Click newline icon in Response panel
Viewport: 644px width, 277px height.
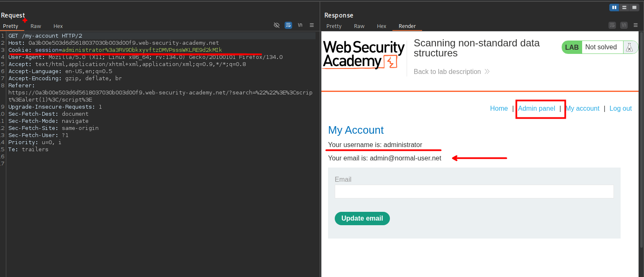[x=624, y=25]
